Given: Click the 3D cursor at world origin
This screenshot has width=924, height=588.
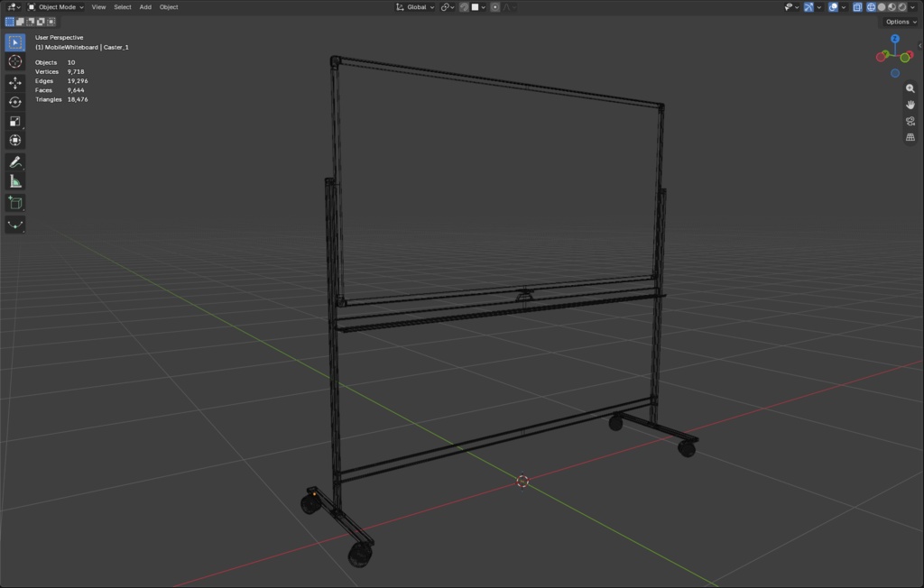Looking at the screenshot, I should [522, 482].
